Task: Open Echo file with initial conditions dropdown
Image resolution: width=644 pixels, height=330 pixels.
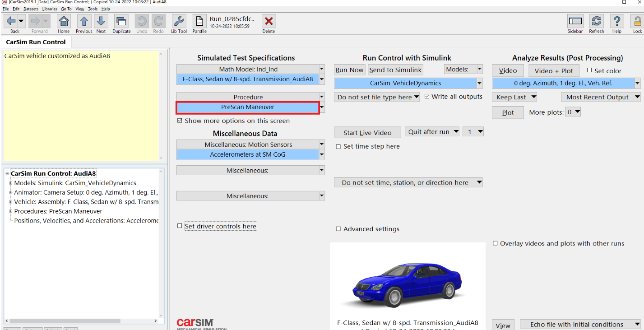Action: [580, 324]
